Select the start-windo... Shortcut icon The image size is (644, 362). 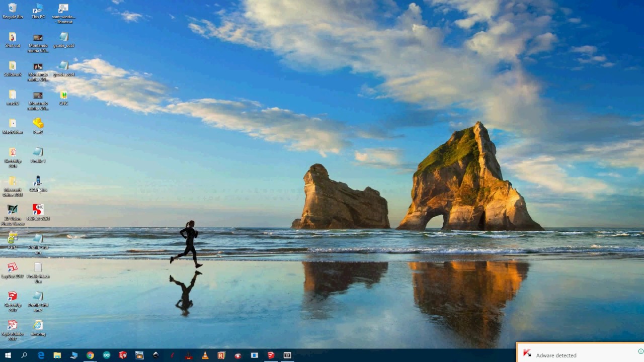tap(63, 14)
